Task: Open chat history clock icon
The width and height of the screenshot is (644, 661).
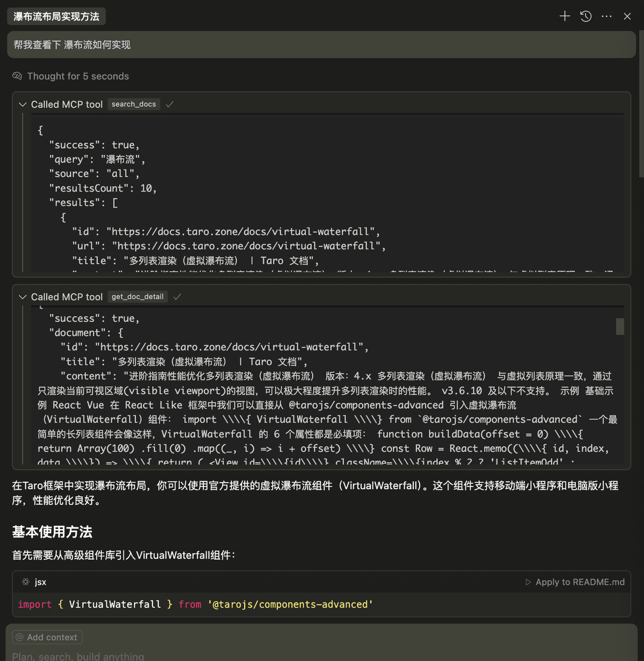Action: [x=586, y=16]
